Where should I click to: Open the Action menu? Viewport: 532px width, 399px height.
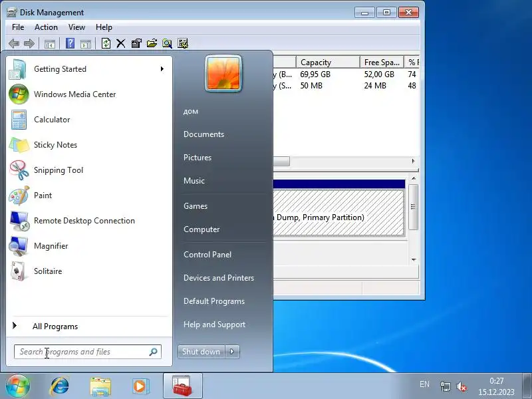[46, 27]
